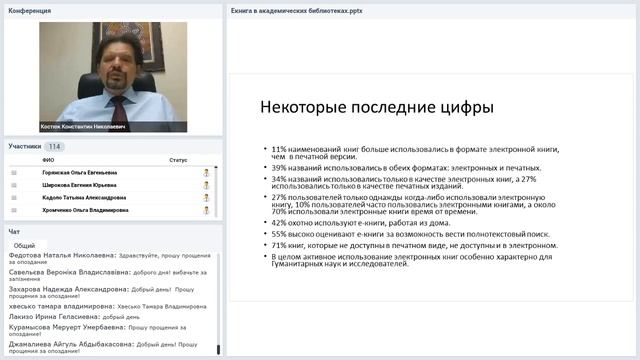Click the presentation slide area
Viewport: 640px width, 360px height.
431,187
